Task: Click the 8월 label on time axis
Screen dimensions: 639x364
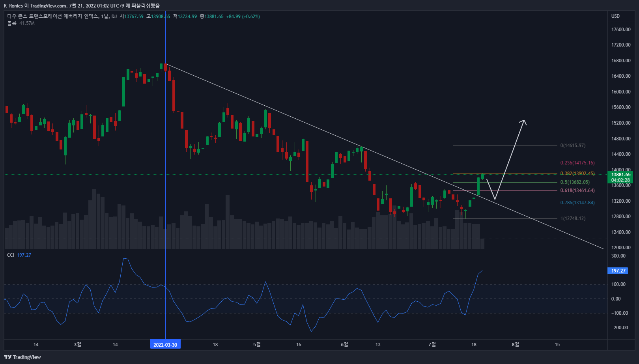Action: click(x=515, y=345)
